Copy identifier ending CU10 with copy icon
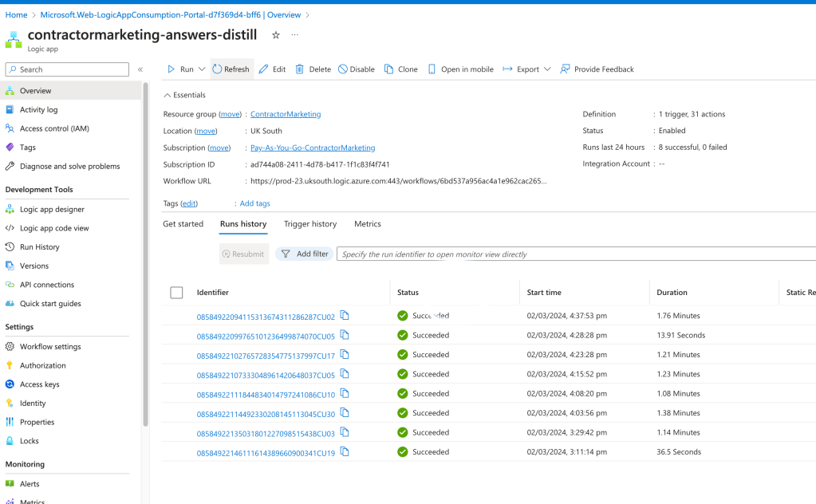The height and width of the screenshot is (504, 816). coord(345,393)
